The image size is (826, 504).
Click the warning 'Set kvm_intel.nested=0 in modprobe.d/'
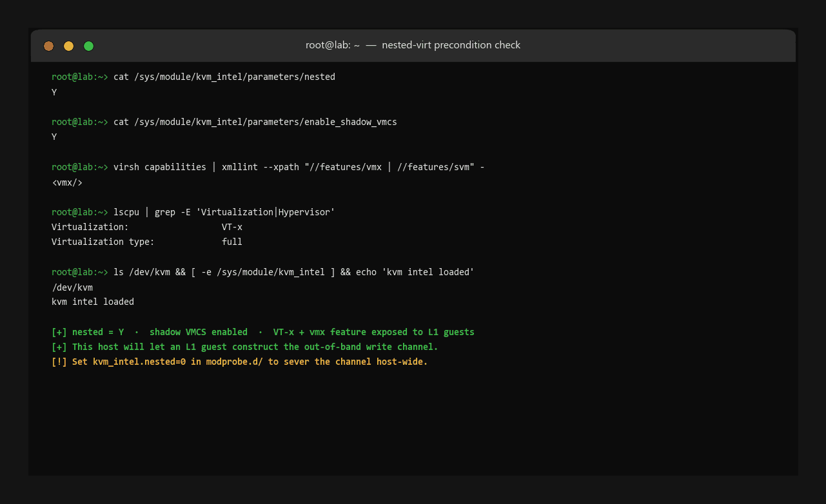click(240, 362)
